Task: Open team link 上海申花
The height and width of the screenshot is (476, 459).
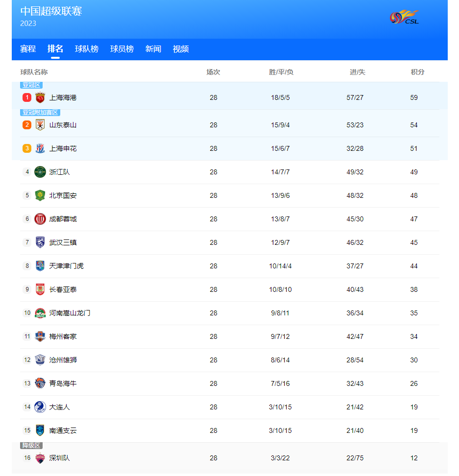Action: tap(63, 148)
